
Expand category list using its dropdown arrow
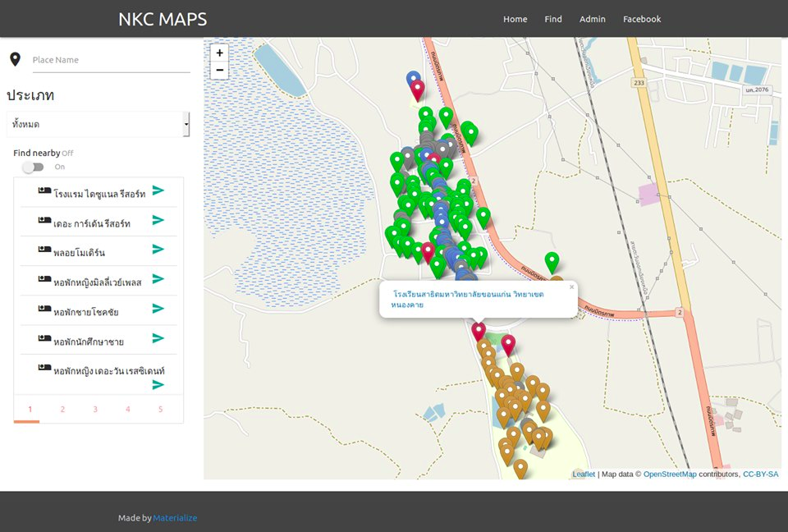(186, 124)
